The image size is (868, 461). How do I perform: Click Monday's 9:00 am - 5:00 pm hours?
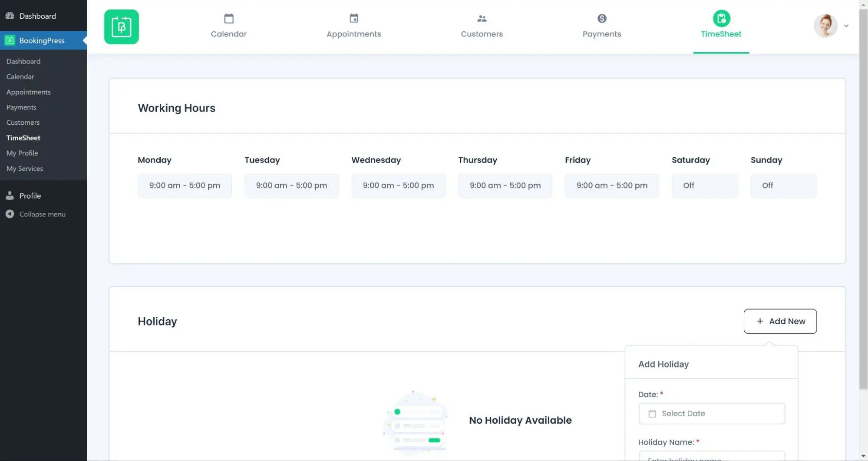click(185, 186)
